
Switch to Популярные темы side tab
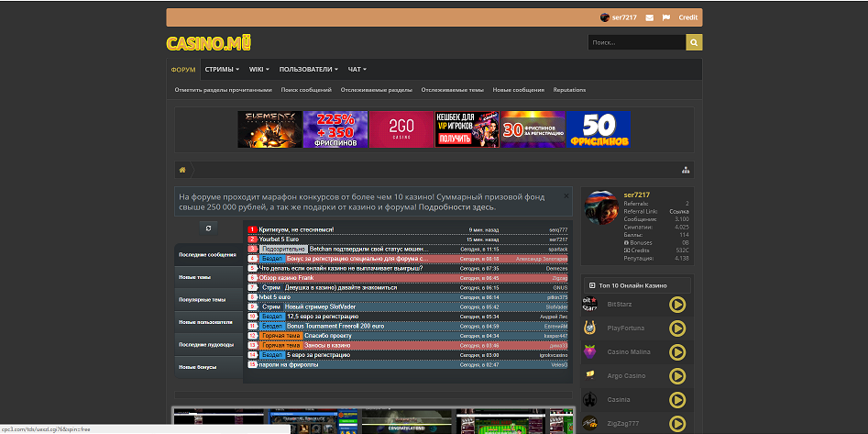click(x=209, y=299)
